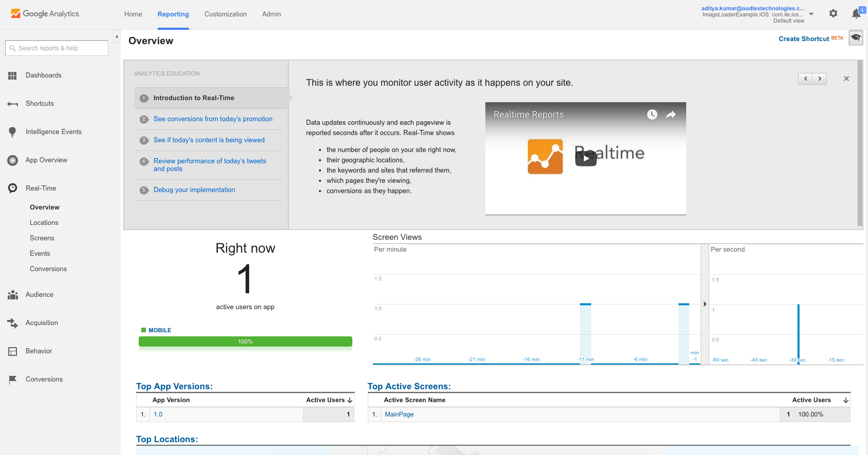Click the per-second bar at -30 sec

pos(798,334)
